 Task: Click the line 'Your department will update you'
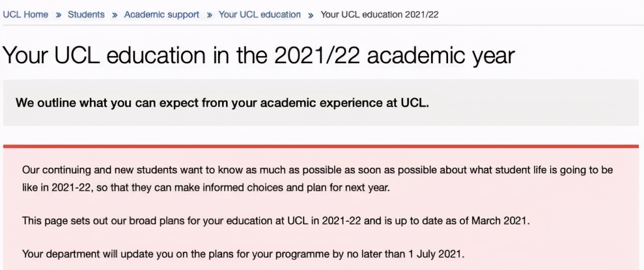(x=243, y=254)
